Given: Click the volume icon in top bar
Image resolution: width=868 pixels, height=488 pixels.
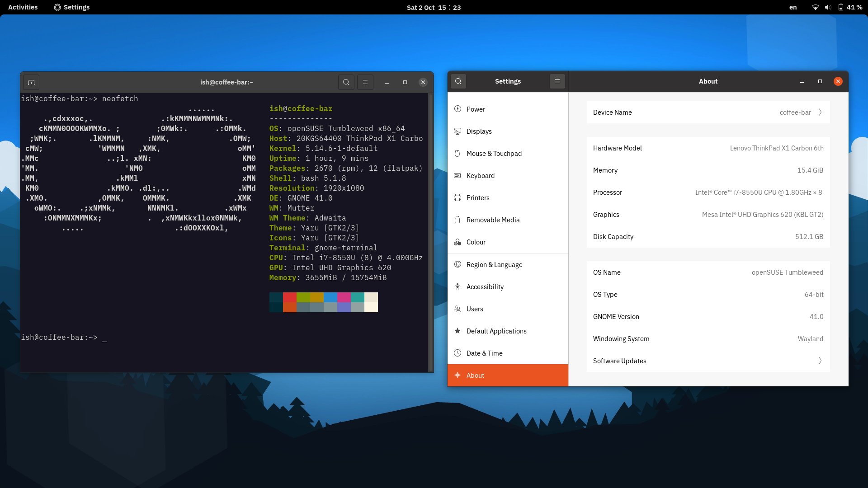Looking at the screenshot, I should point(828,7).
